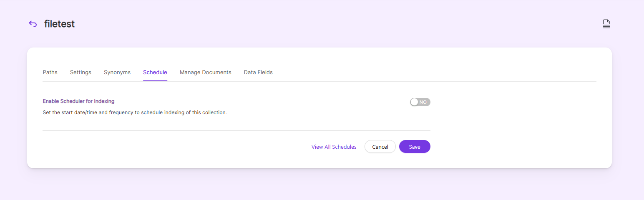Open the Data Fields tab
The height and width of the screenshot is (200, 644).
(258, 72)
